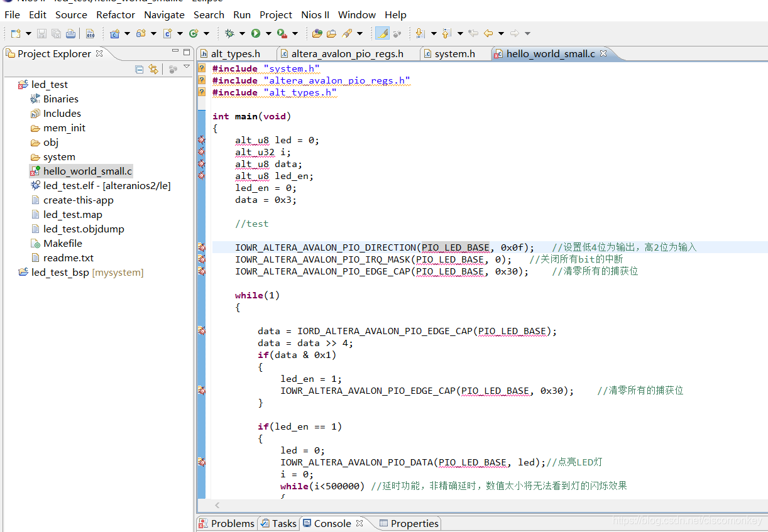Click the New source folder icon
768x532 pixels.
coord(141,33)
